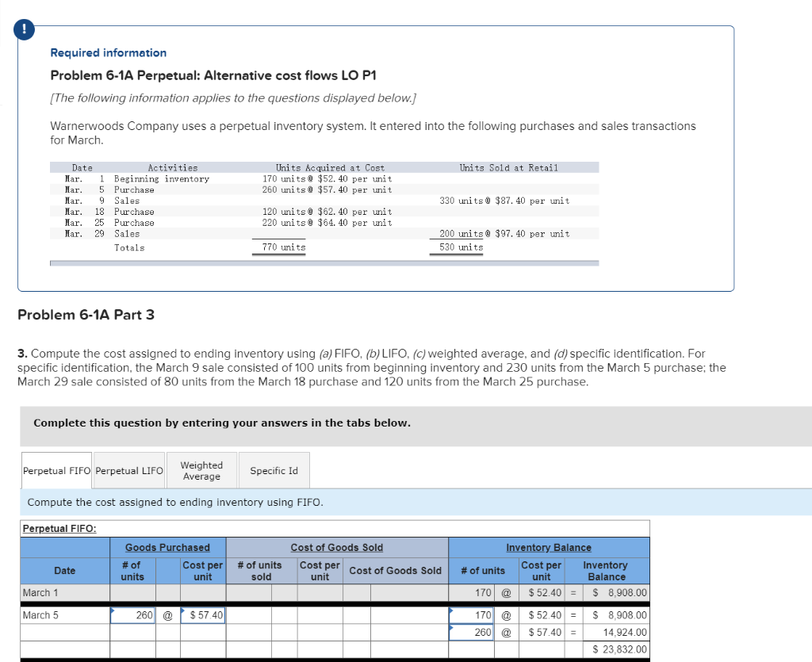This screenshot has width=812, height=662.
Task: Open the Weighted Average tab
Action: tap(201, 469)
